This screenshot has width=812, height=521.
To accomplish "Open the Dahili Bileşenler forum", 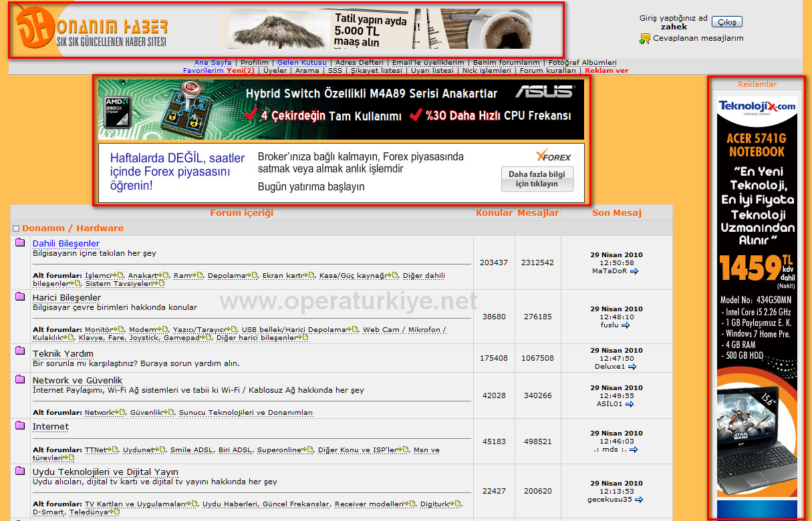I will 66,243.
